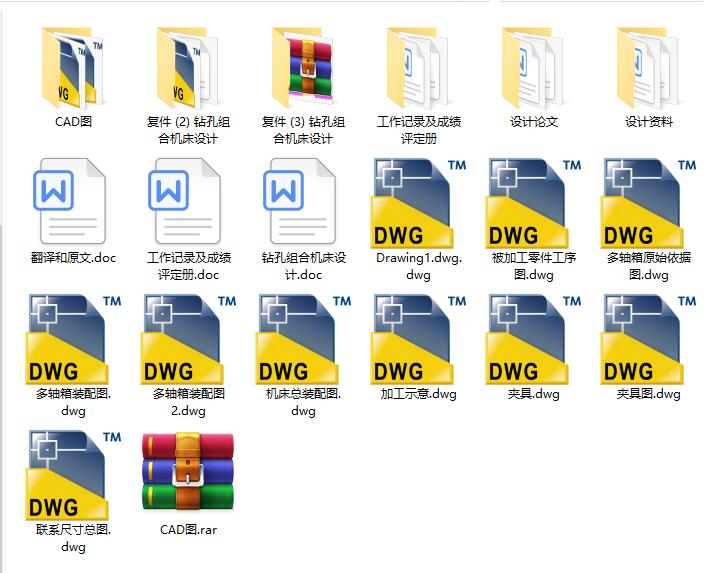This screenshot has width=705, height=573.
Task: Select the CAD图.rar archive icon
Action: (188, 472)
